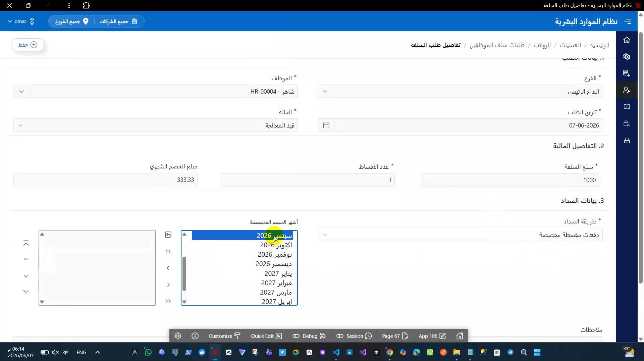
Task: Click the monthly deduction field 333.33
Action: [x=106, y=180]
